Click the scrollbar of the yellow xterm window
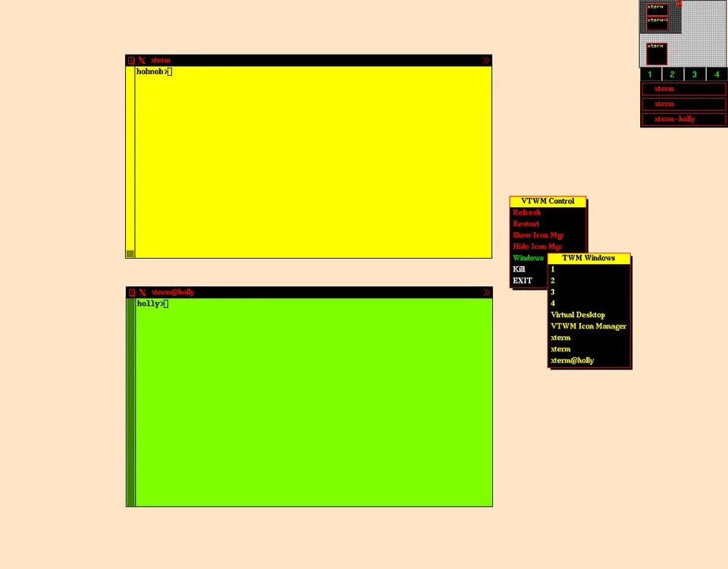The width and height of the screenshot is (728, 569). coord(130,162)
